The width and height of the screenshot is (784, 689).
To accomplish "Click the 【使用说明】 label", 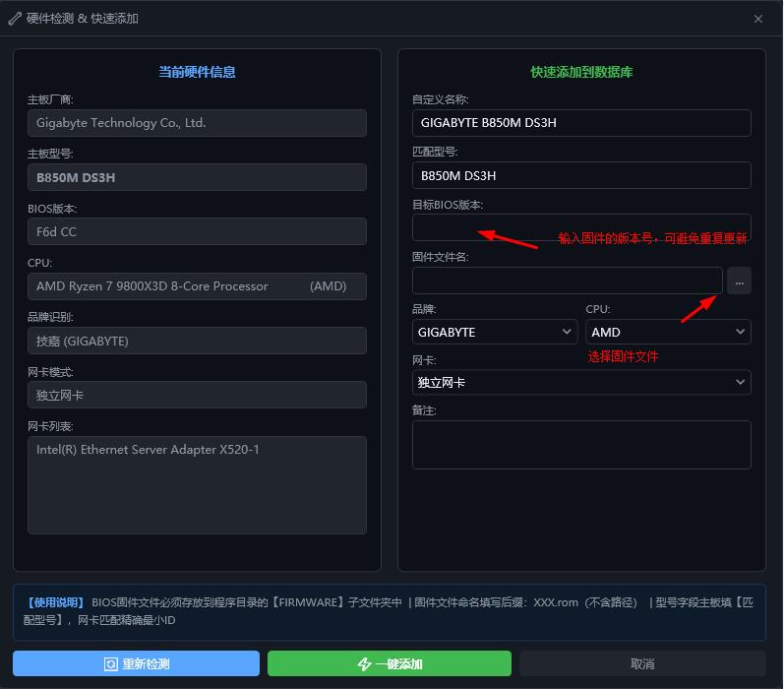I will pyautogui.click(x=55, y=602).
